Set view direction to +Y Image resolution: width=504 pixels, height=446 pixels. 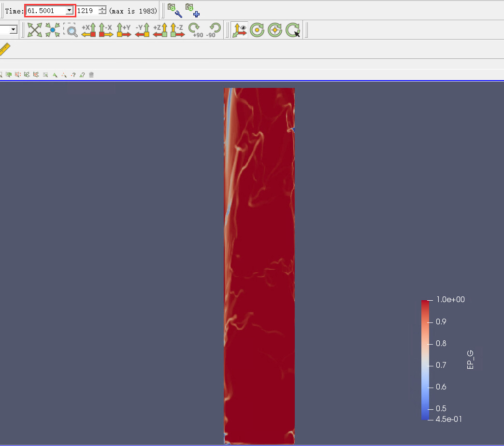124,30
